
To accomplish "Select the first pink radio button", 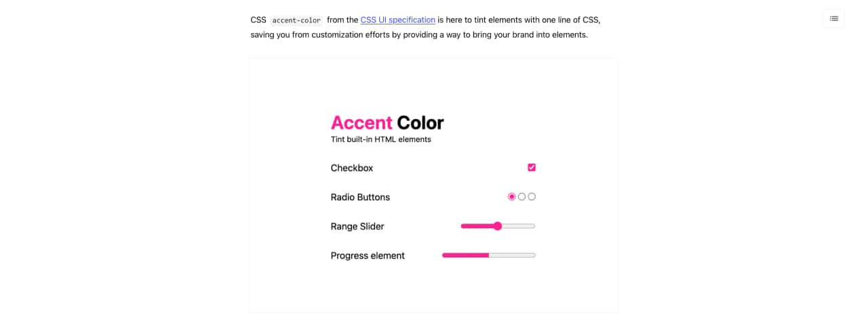I will (512, 197).
